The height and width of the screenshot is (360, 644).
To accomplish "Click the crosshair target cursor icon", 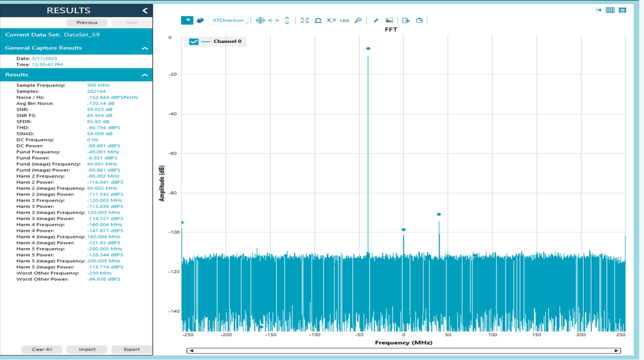I will (260, 20).
